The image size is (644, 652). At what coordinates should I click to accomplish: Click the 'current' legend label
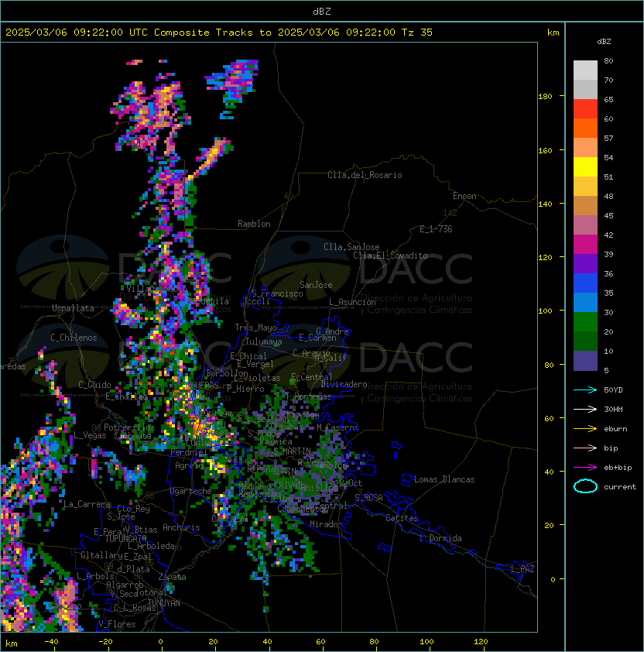tap(620, 487)
